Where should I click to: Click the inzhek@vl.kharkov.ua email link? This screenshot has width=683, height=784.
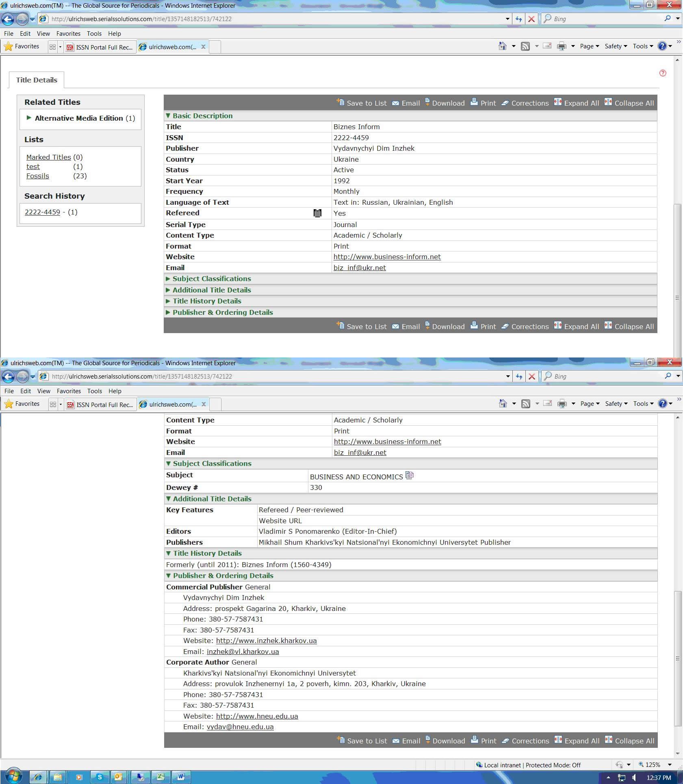[x=243, y=652]
